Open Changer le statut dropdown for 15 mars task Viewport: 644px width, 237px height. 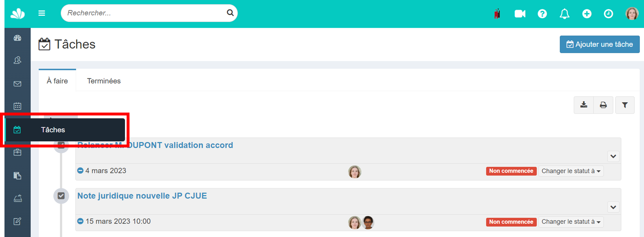(571, 222)
